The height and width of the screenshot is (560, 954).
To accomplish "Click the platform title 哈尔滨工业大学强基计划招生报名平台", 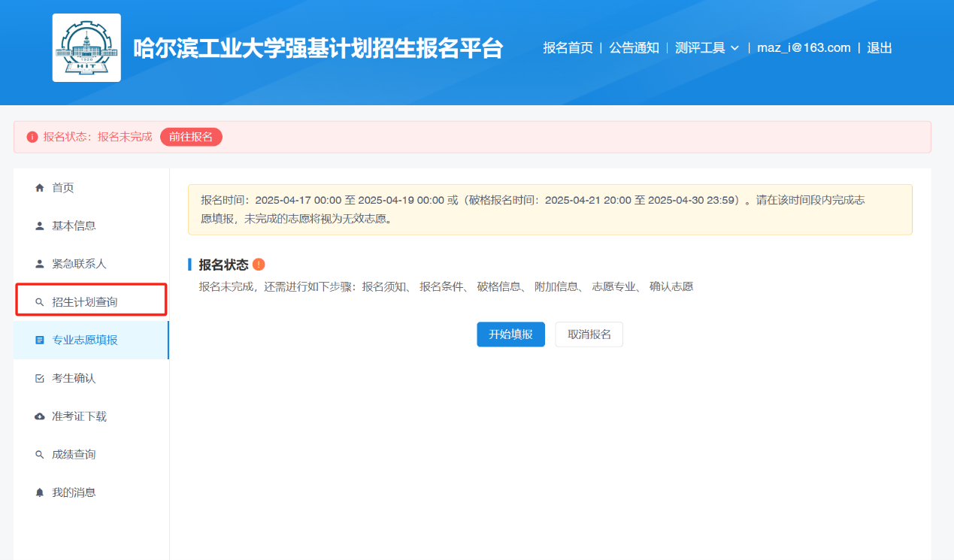I will pos(318,48).
